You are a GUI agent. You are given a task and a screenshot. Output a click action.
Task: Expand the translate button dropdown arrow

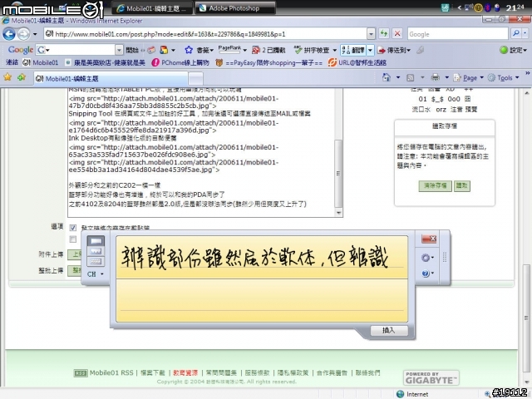pyautogui.click(x=370, y=50)
